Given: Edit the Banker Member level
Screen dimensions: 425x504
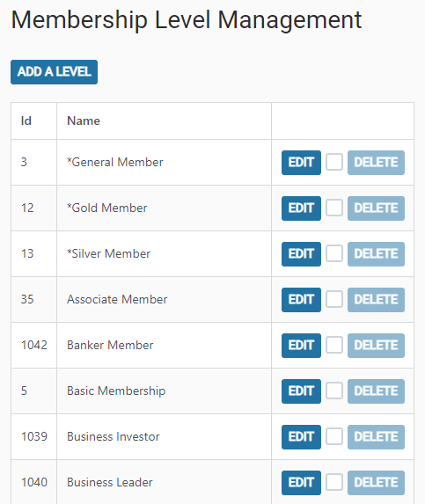Looking at the screenshot, I should (301, 346).
